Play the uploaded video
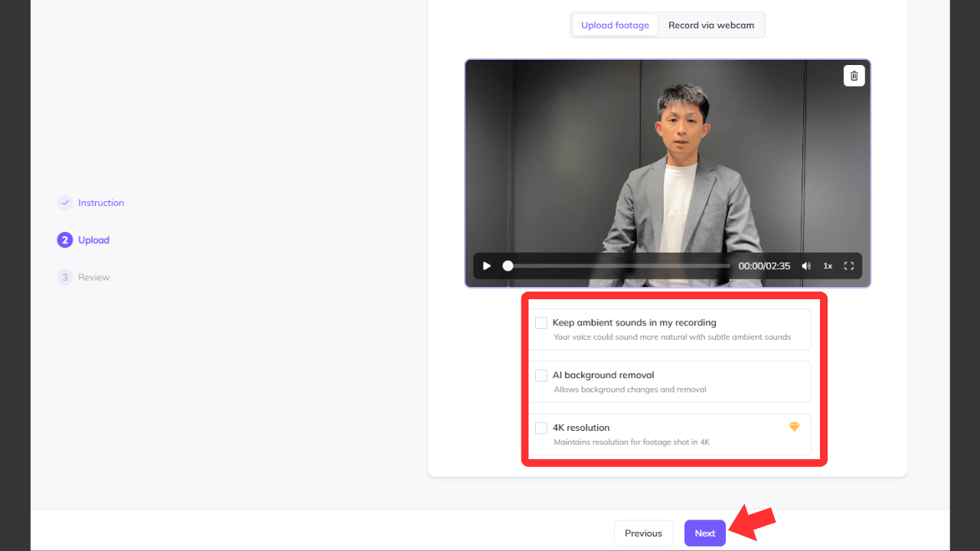The image size is (980, 551). tap(487, 266)
